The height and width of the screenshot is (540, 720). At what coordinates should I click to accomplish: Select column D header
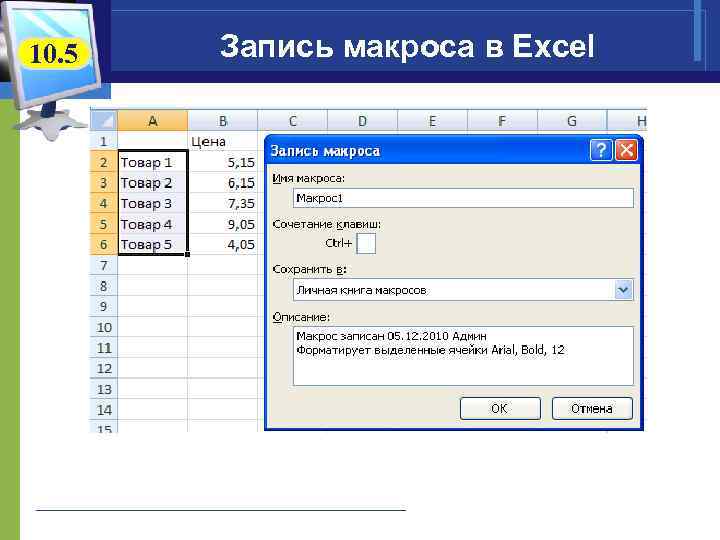point(362,121)
